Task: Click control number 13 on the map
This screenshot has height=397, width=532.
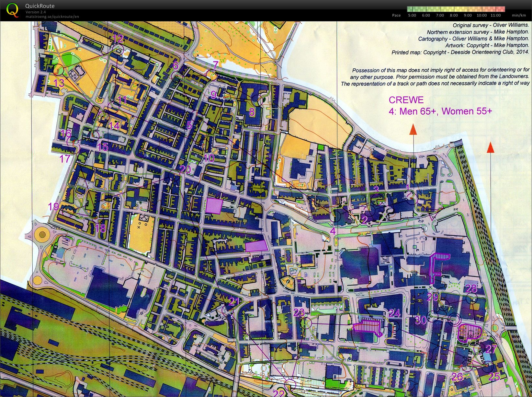Action: (x=59, y=83)
